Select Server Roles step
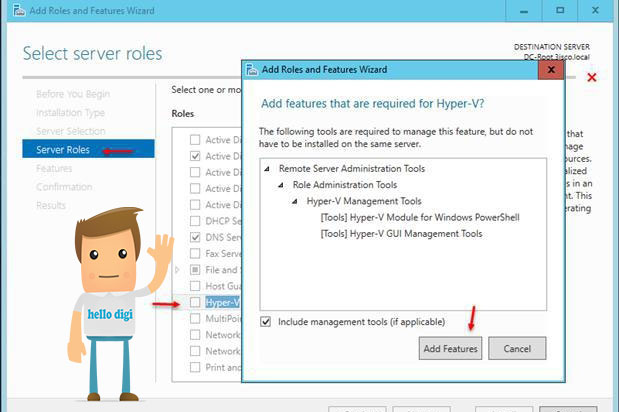The width and height of the screenshot is (619, 412). click(88, 149)
